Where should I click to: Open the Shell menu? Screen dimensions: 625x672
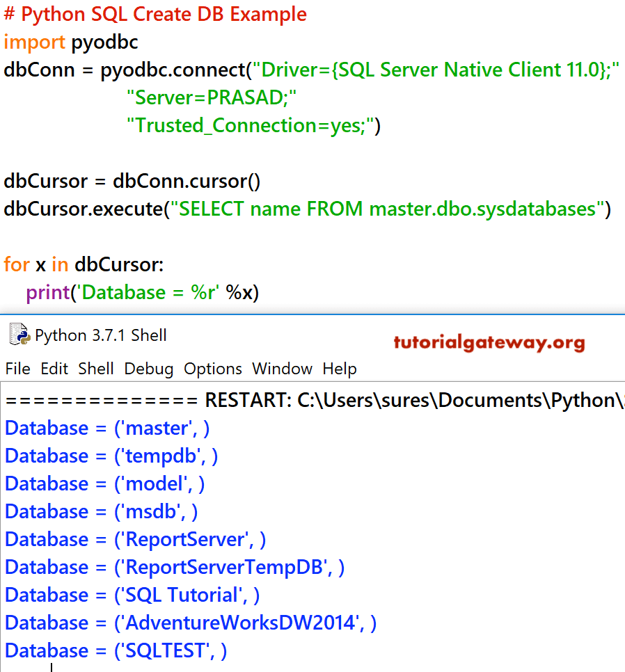(x=96, y=369)
